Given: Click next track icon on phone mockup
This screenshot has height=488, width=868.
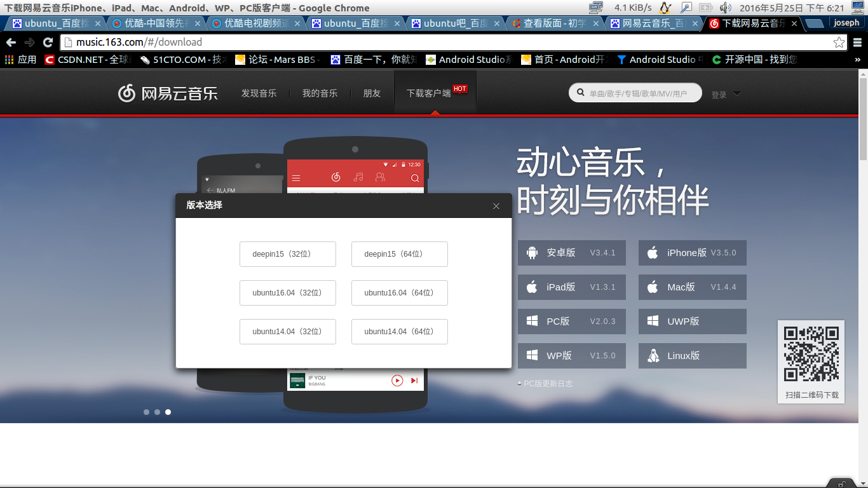Looking at the screenshot, I should coord(414,381).
